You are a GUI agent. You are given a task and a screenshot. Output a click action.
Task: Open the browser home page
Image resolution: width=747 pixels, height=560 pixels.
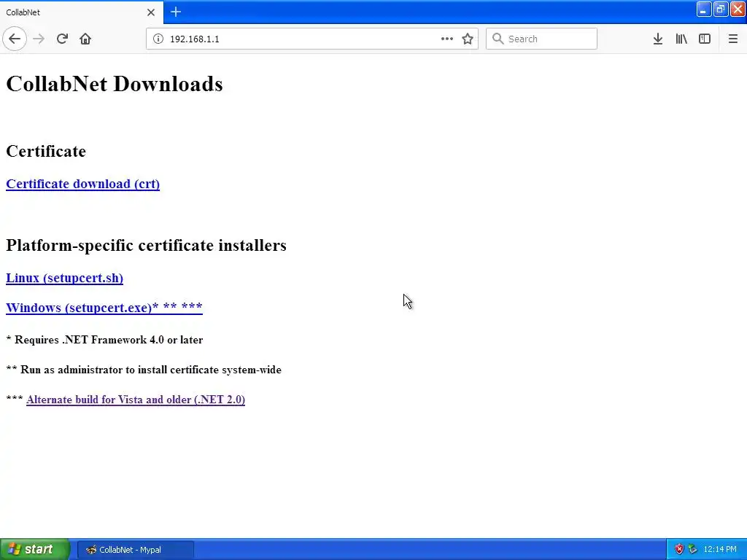(x=85, y=39)
